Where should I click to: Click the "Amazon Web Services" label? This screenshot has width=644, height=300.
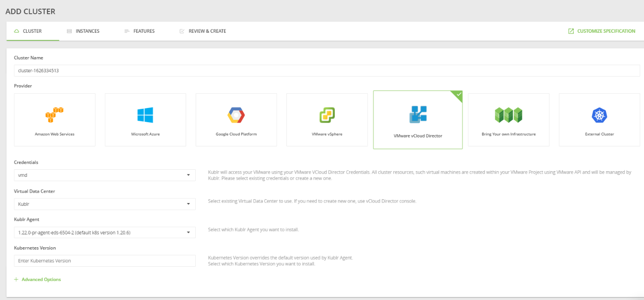55,134
